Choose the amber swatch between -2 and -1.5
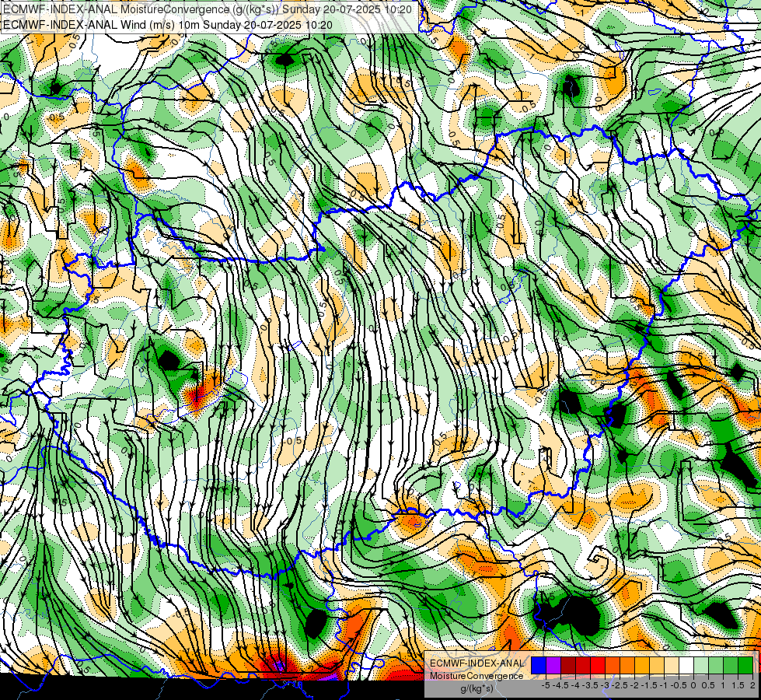The height and width of the screenshot is (700, 761). [x=642, y=666]
